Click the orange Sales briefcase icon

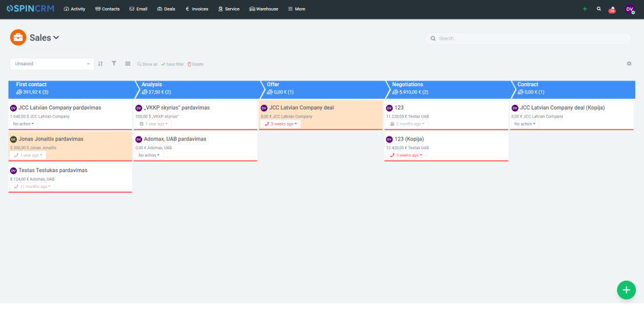[x=18, y=38]
